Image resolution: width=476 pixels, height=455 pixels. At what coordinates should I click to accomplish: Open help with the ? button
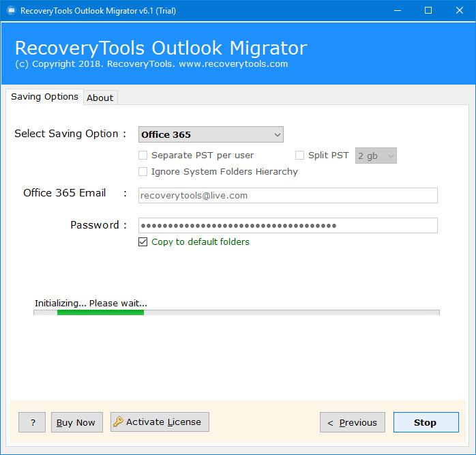[32, 422]
